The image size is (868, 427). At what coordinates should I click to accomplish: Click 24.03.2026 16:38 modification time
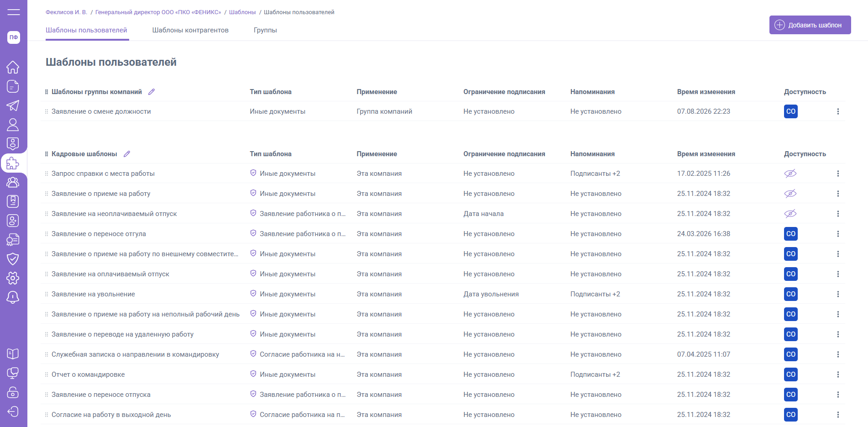pos(704,234)
